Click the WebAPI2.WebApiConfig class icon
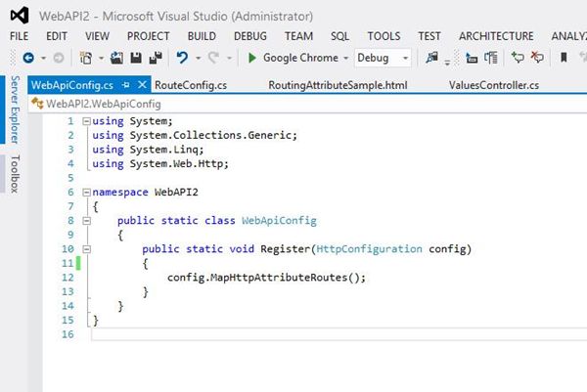587x392 pixels. click(37, 104)
